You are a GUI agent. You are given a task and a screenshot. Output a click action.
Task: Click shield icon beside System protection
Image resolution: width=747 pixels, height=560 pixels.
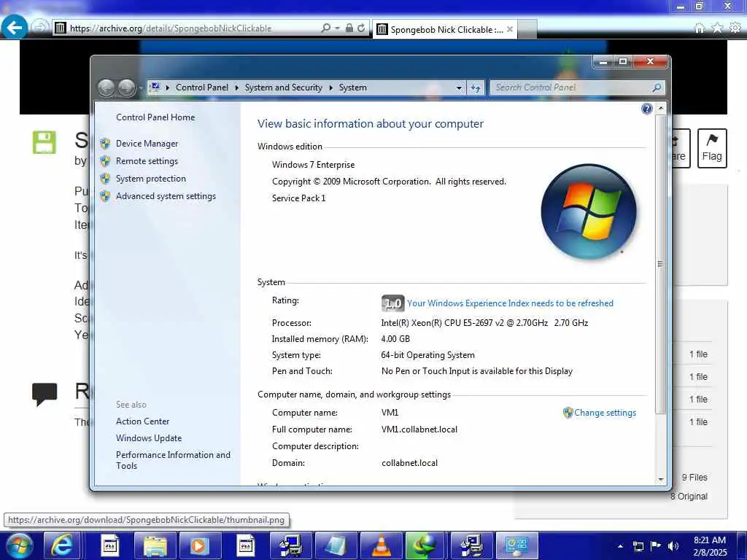(x=105, y=179)
